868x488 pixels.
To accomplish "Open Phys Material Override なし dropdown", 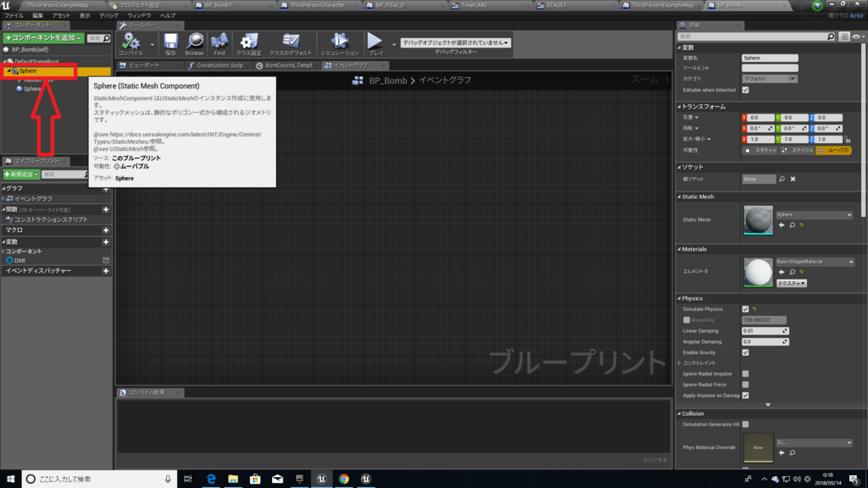I will tap(814, 442).
